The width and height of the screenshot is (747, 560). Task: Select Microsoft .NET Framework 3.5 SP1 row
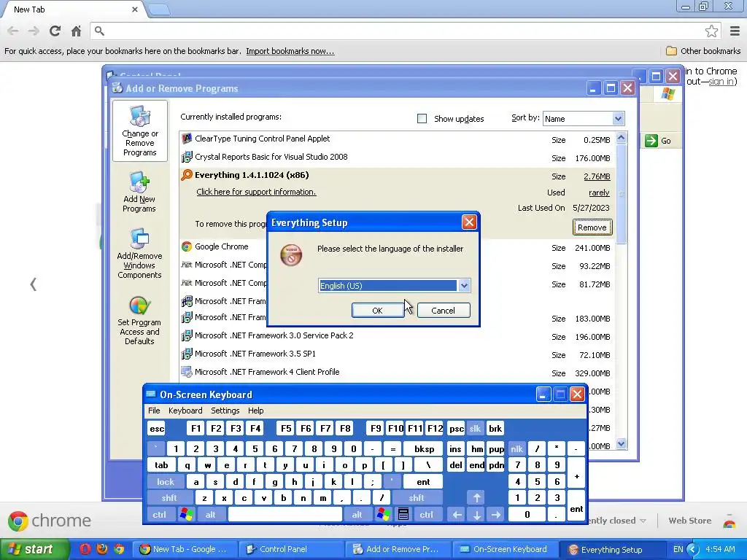[398, 354]
